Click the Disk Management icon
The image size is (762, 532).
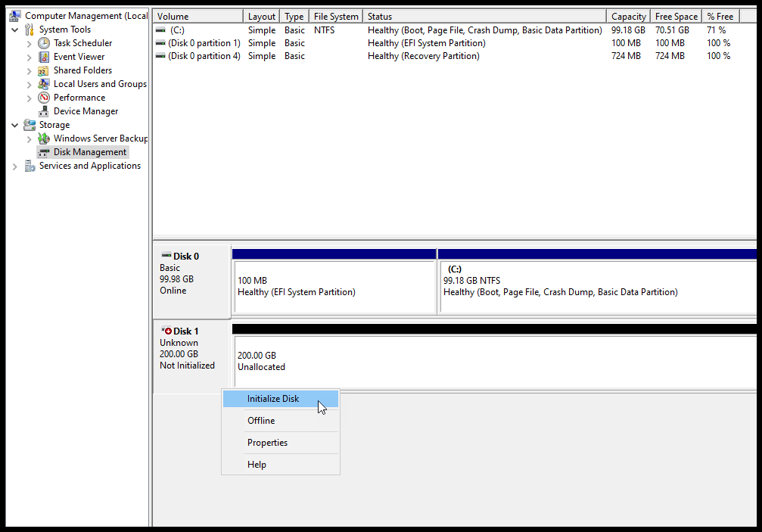[44, 153]
